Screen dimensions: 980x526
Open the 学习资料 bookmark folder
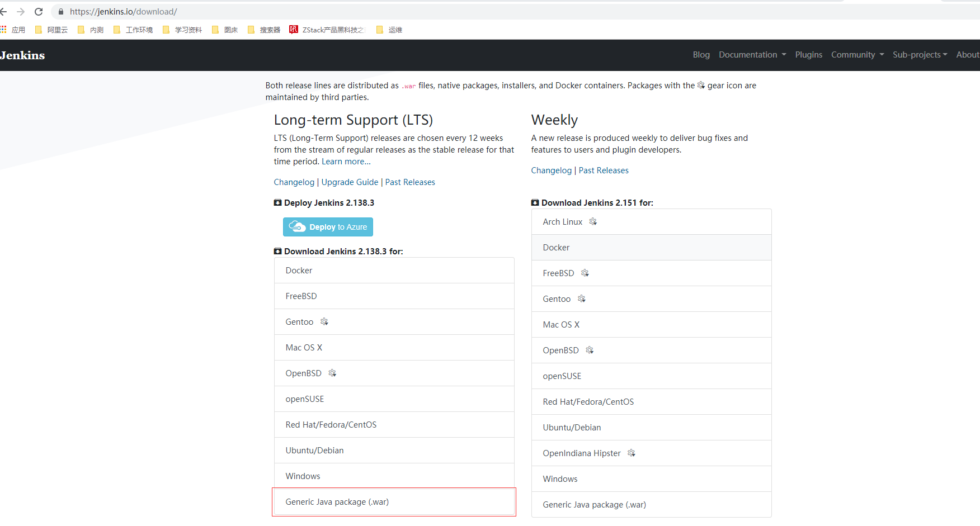pyautogui.click(x=182, y=30)
